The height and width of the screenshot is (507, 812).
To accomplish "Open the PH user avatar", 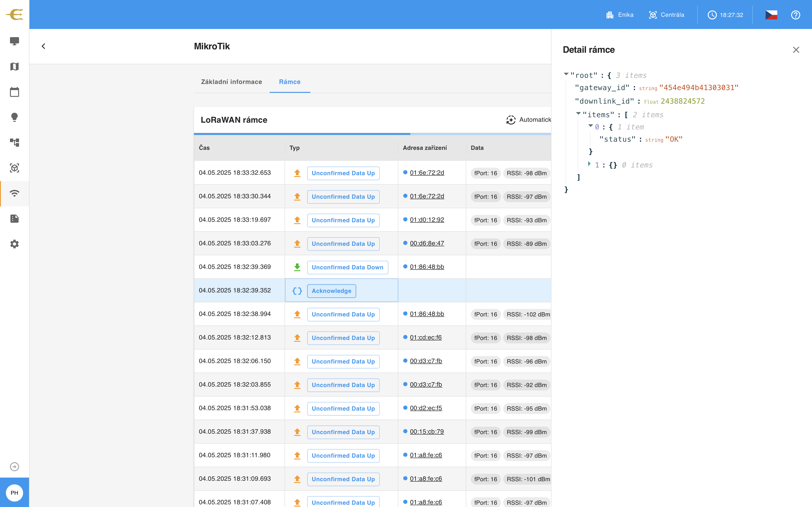I will 14,493.
